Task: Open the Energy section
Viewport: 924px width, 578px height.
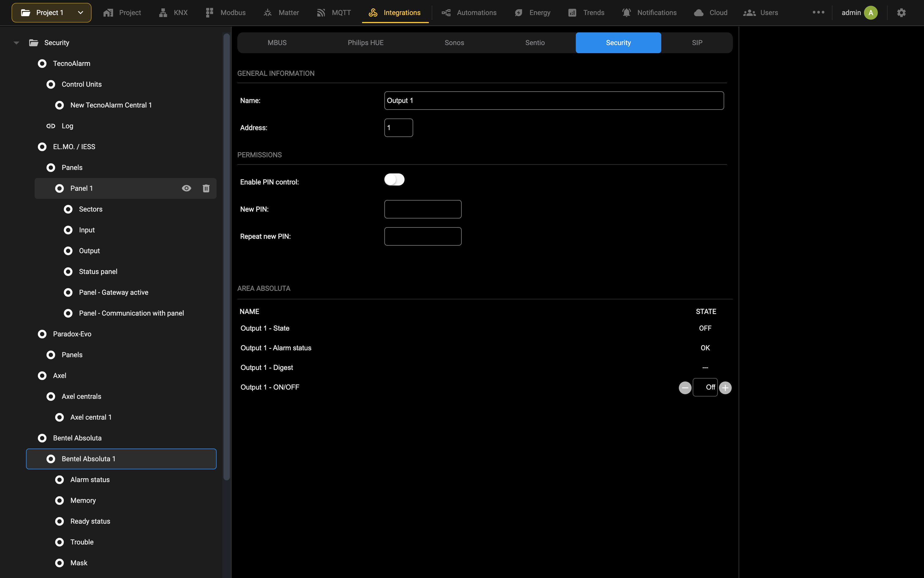Action: (x=532, y=13)
